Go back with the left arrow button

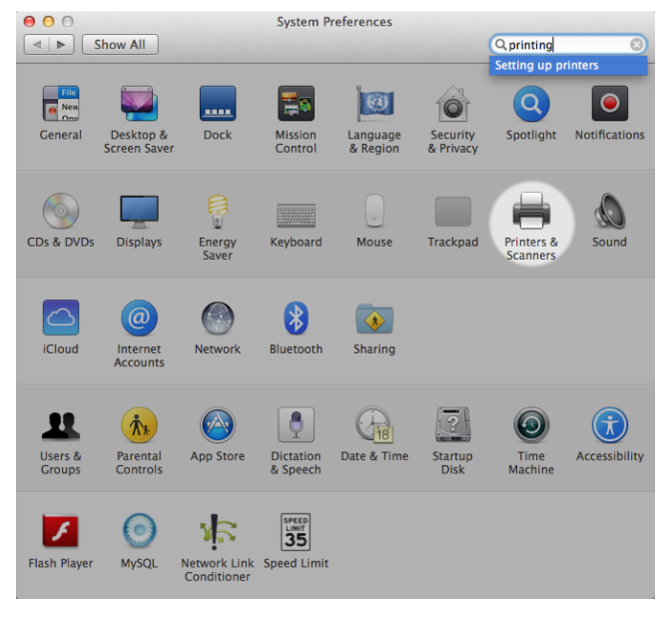coord(37,45)
